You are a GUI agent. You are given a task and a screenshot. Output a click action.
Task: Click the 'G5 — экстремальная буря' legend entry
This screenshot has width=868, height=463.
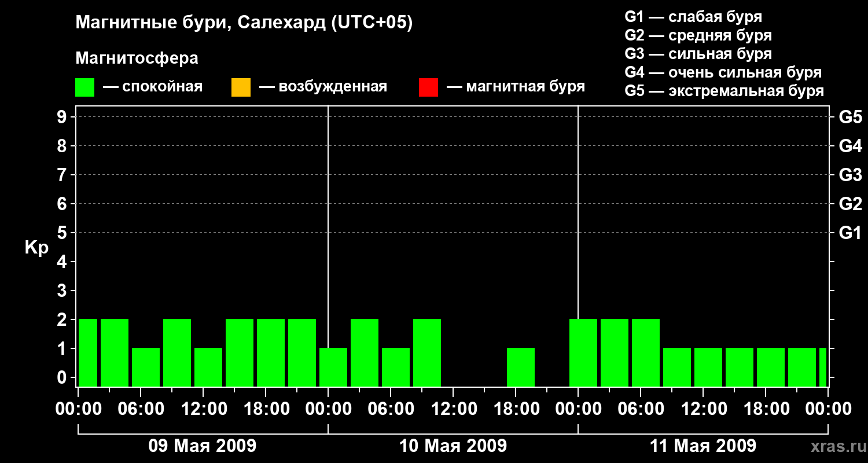coord(724,91)
